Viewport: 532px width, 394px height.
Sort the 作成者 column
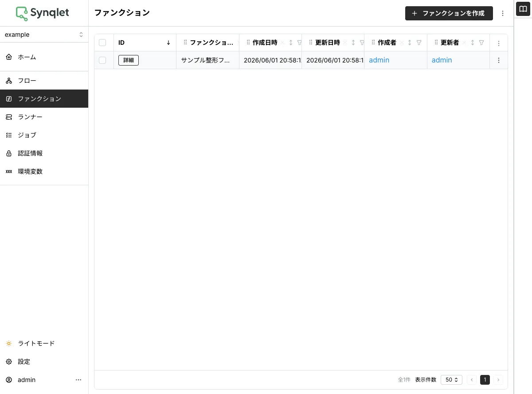point(410,43)
